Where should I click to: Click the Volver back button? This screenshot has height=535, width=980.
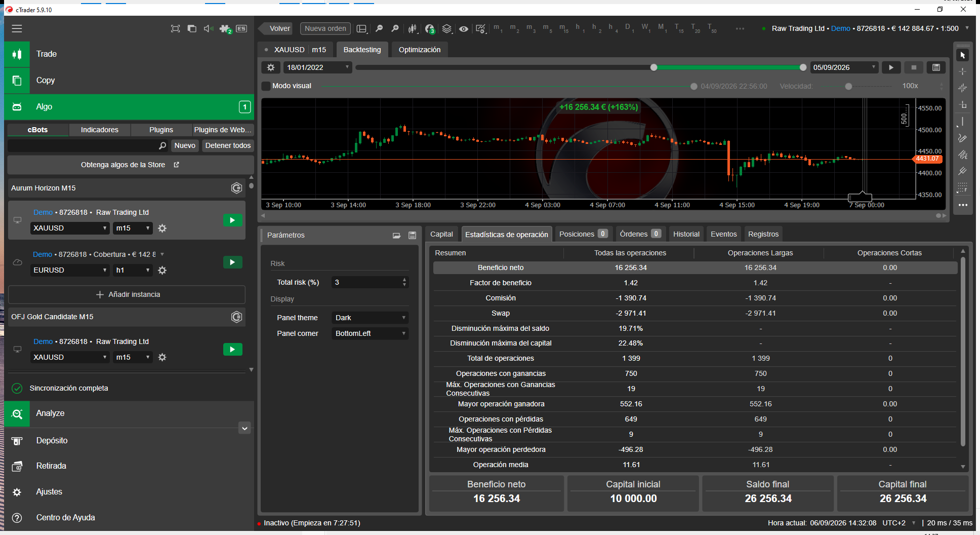(x=276, y=29)
